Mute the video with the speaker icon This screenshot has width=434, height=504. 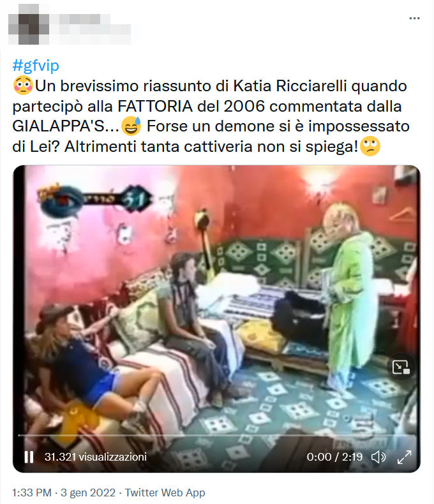378,457
